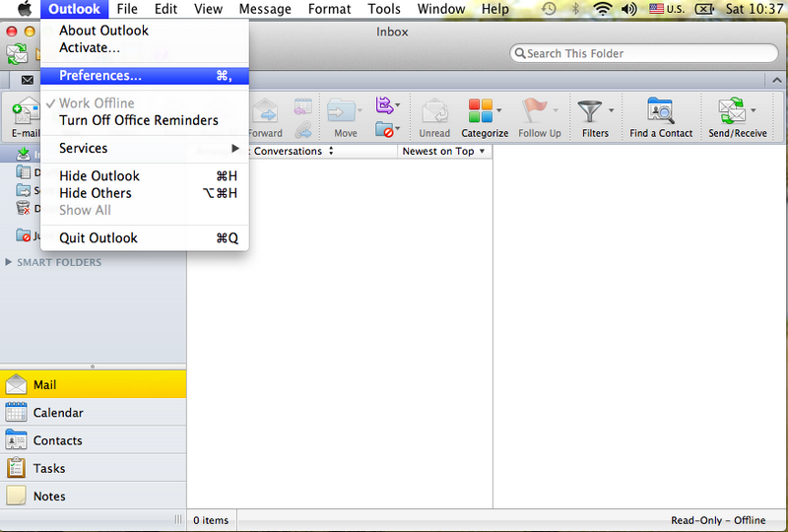Click the Forward message icon

click(x=265, y=110)
